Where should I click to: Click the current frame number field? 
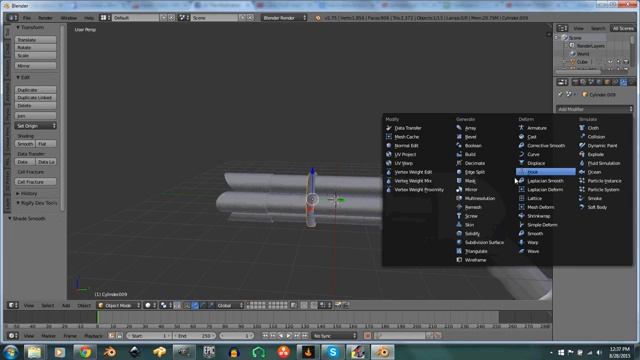(x=236, y=336)
